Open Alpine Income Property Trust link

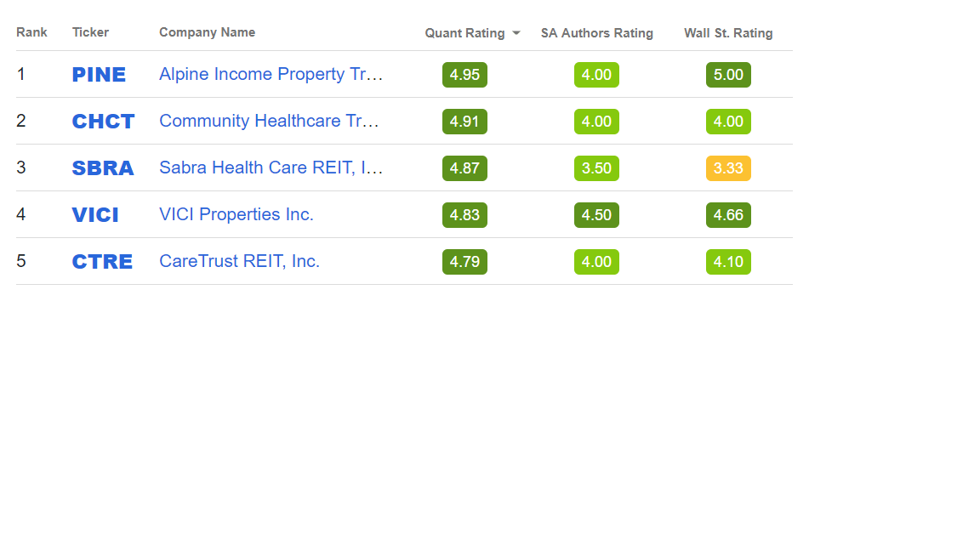[x=271, y=75]
